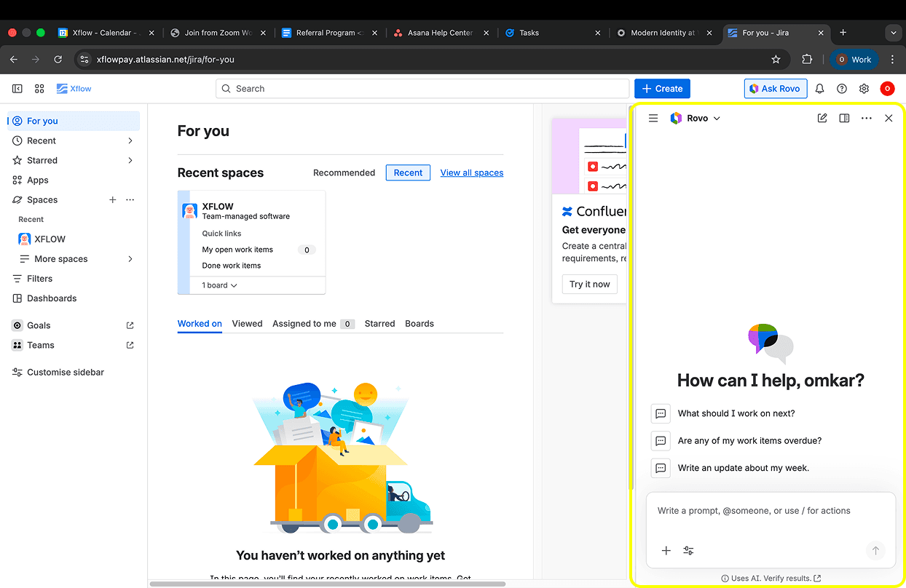This screenshot has width=906, height=588.
Task: Open the app switcher grid icon
Action: click(x=39, y=89)
